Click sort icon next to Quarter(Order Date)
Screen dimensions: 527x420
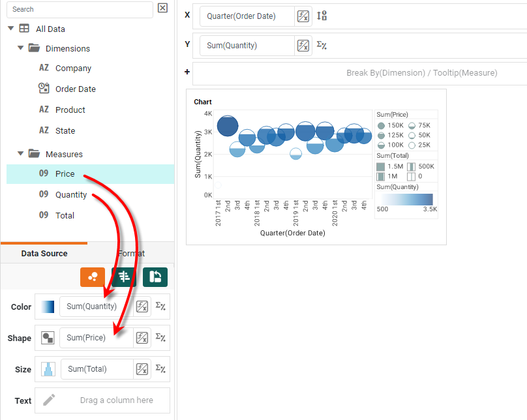[322, 16]
